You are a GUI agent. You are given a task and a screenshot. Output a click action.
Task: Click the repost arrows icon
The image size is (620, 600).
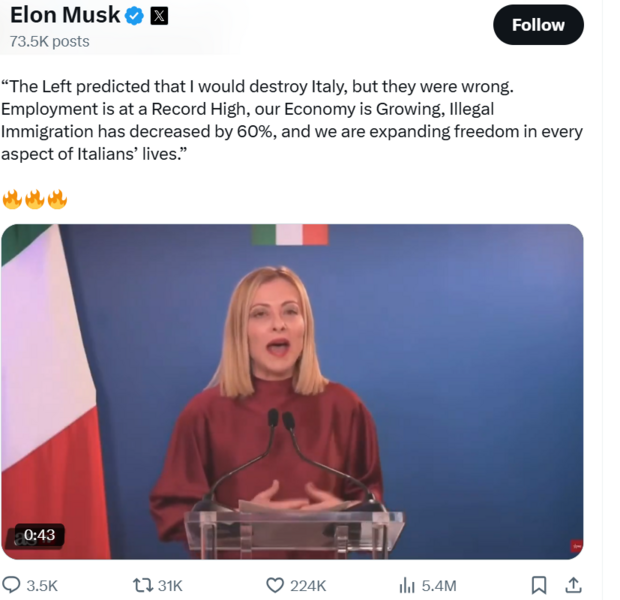tap(143, 585)
